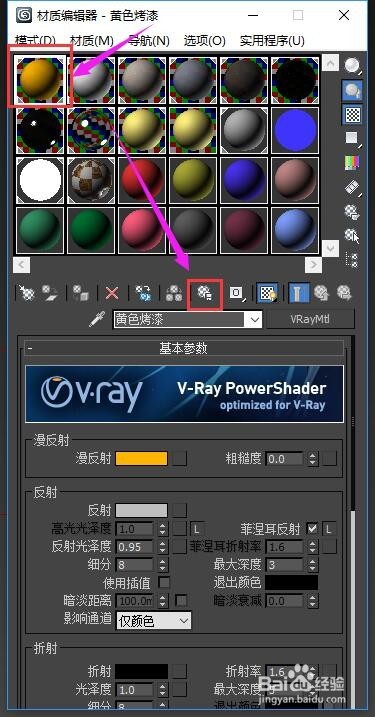The image size is (375, 717).
Task: Click sample slots scroll down arrow
Action: pos(330,248)
